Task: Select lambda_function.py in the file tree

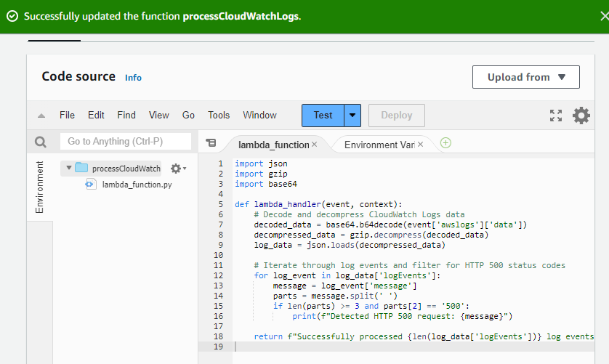Action: click(137, 185)
